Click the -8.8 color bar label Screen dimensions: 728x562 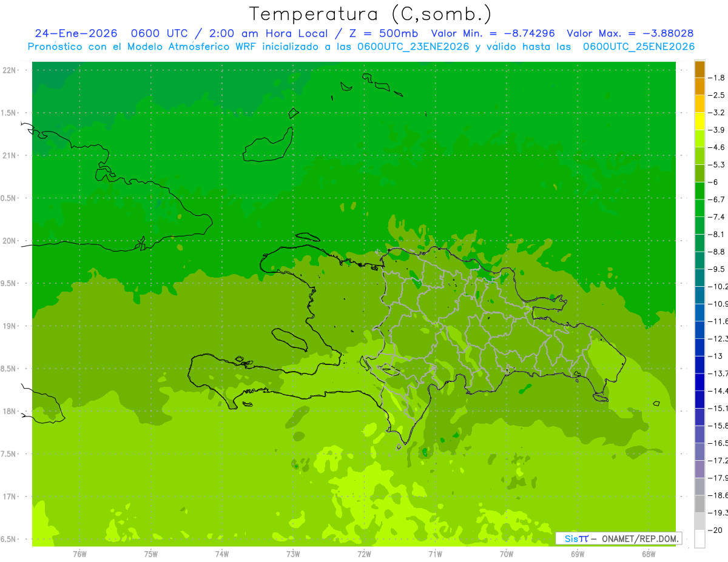click(x=716, y=252)
